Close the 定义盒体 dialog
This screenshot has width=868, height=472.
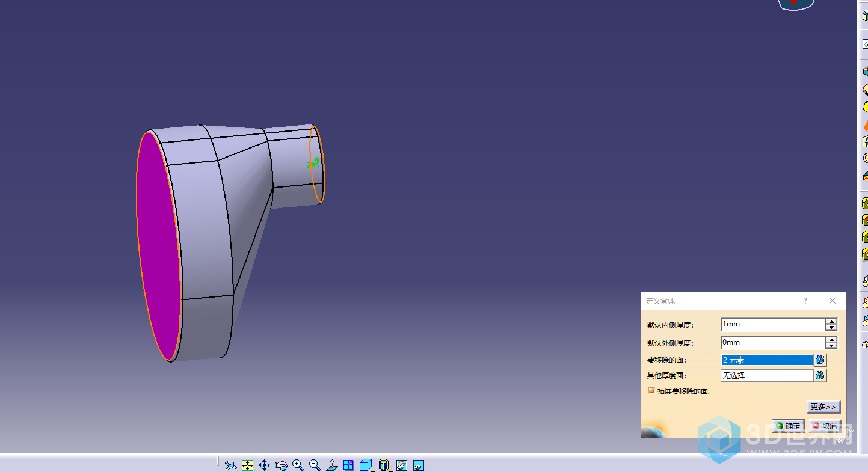[833, 301]
